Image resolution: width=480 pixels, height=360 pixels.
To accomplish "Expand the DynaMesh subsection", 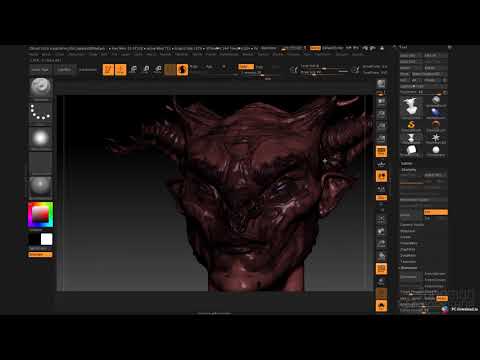I will click(408, 256).
